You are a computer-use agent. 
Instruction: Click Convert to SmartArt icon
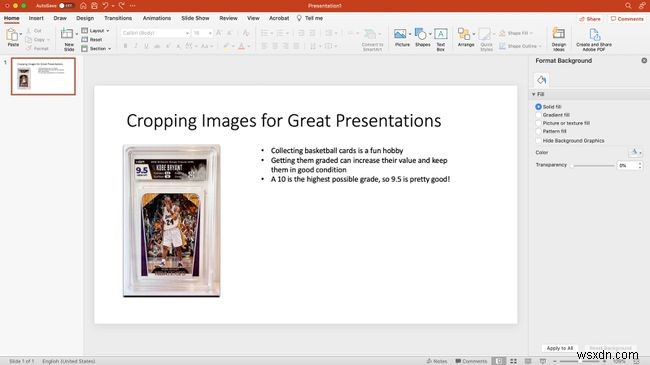(x=370, y=34)
